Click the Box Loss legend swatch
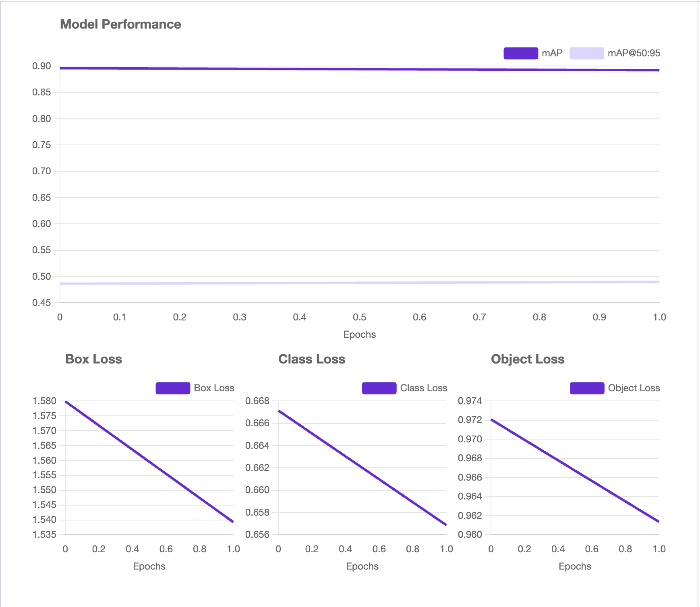 pos(173,388)
